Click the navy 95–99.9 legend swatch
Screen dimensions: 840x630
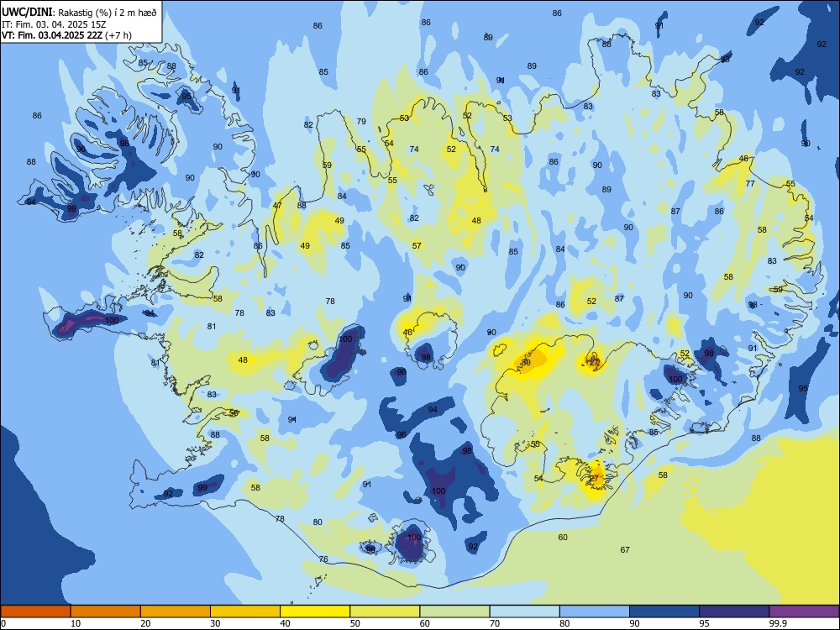(734, 612)
